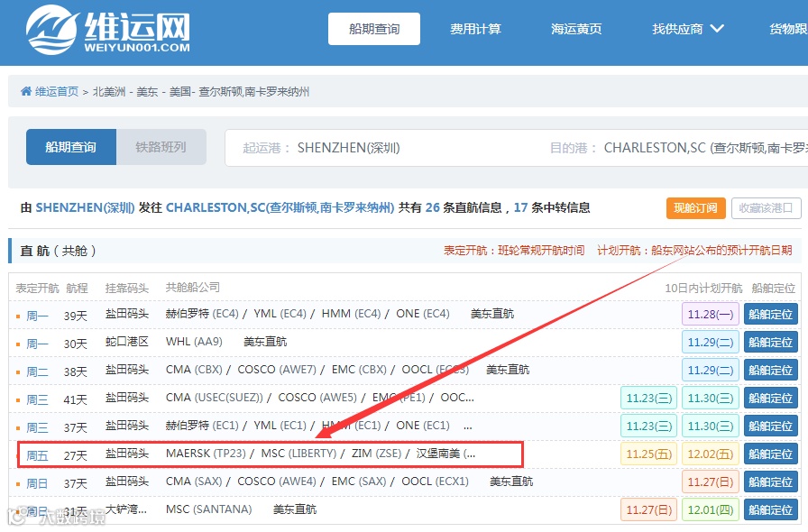Click the 30天 transit time cell
The height and width of the screenshot is (532, 808).
coord(75,344)
